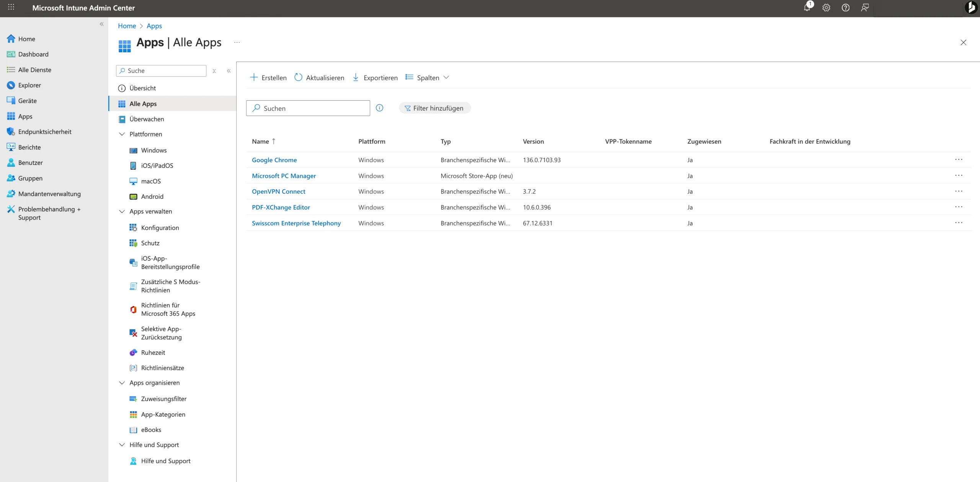The image size is (980, 482).
Task: Click the help question mark icon
Action: (845, 8)
